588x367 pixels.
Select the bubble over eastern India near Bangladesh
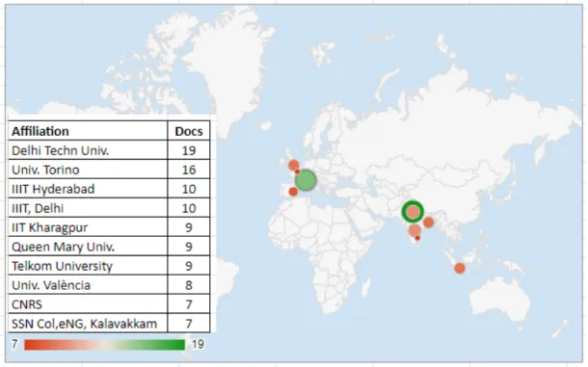coord(428,223)
